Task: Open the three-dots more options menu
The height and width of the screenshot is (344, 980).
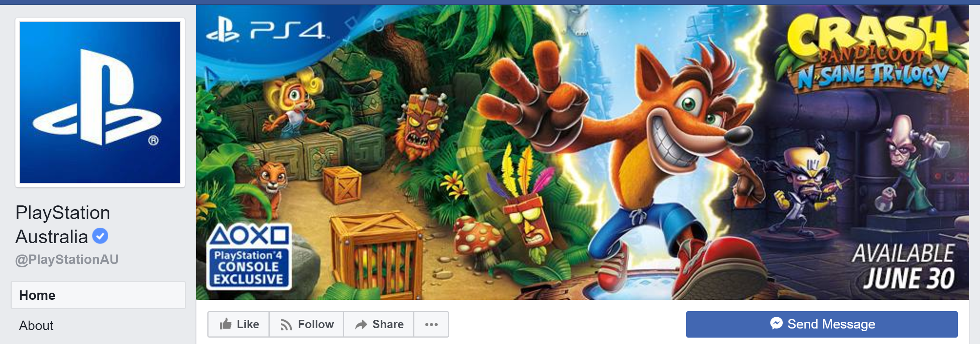Action: pyautogui.click(x=431, y=325)
